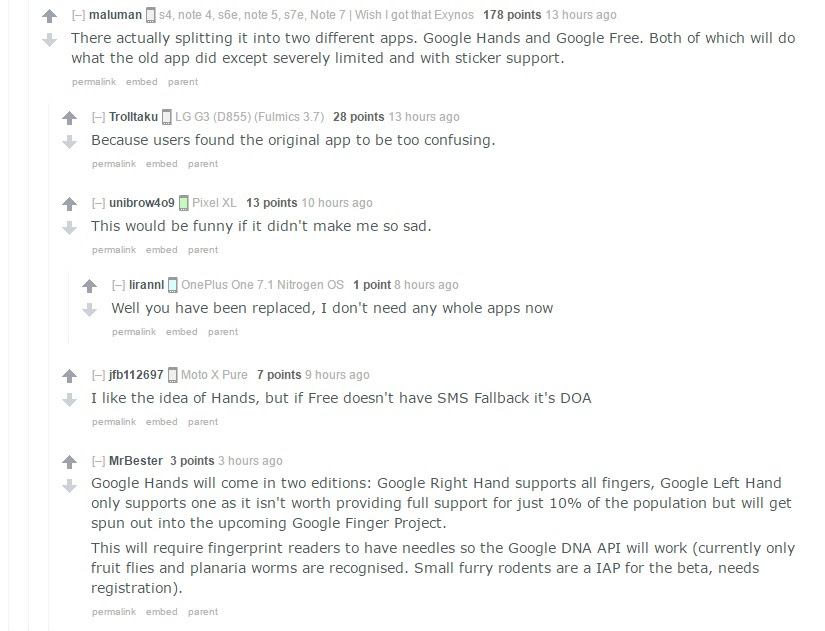
Task: Click Moto X Pure device flair icon
Action: pos(173,375)
